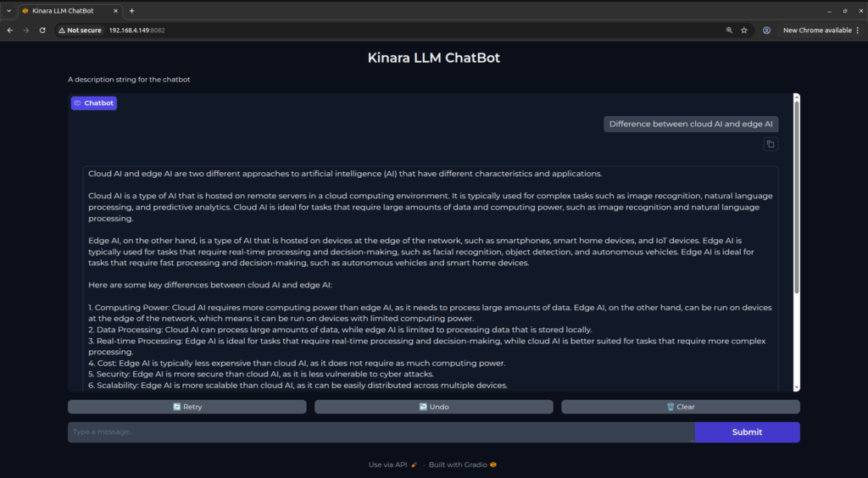Viewport: 868px width, 478px height.
Task: Click New Chrome available update button
Action: click(x=817, y=31)
